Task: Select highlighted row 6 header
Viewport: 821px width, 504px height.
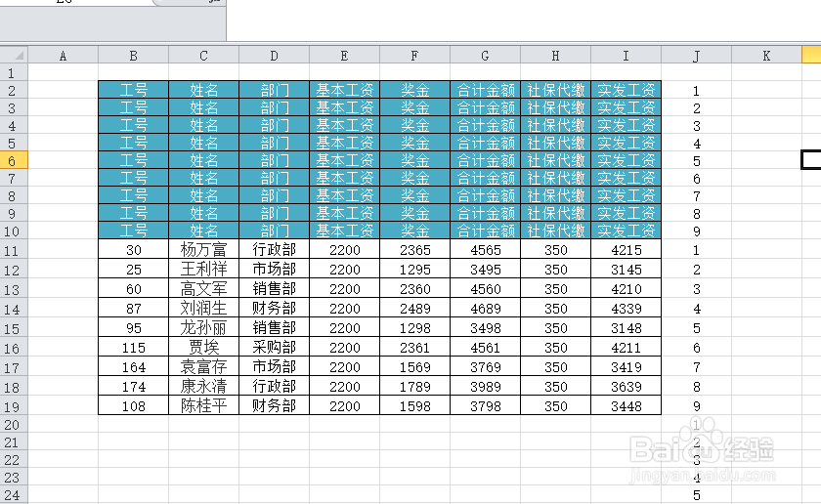Action: click(x=12, y=160)
